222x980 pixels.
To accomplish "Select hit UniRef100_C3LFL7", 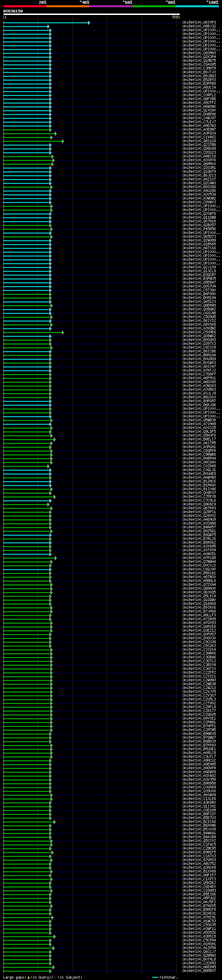I will click(199, 756).
